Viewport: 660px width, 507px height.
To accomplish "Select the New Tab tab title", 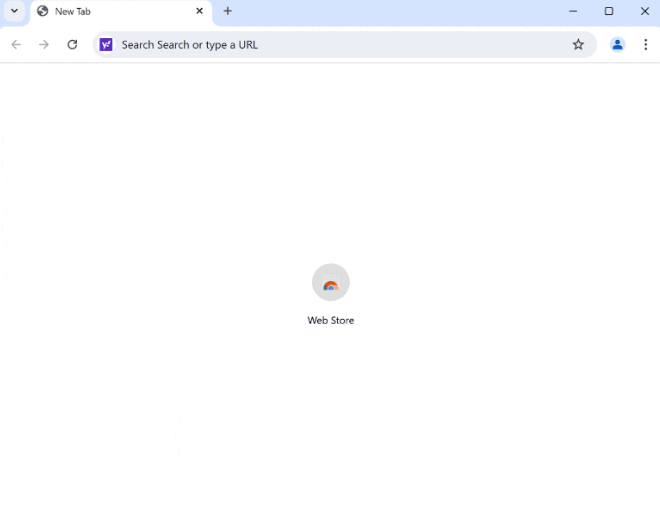I will coord(72,11).
